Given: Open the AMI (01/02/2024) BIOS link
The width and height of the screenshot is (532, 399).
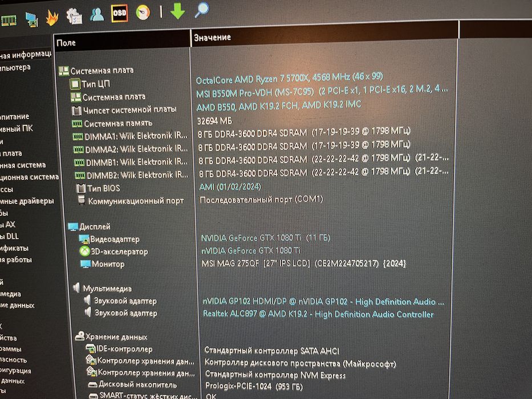Looking at the screenshot, I should pos(230,186).
